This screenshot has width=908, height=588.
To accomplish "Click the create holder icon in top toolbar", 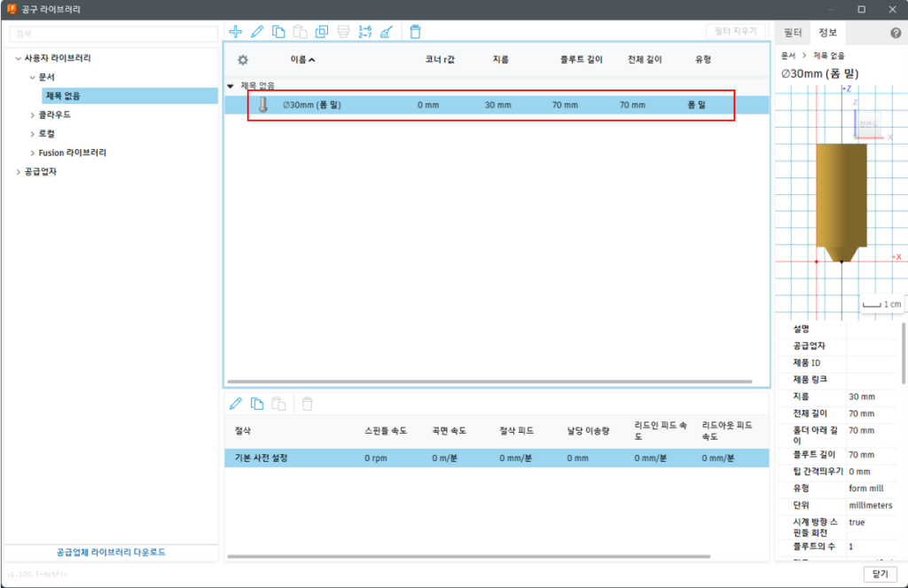I will 343,31.
